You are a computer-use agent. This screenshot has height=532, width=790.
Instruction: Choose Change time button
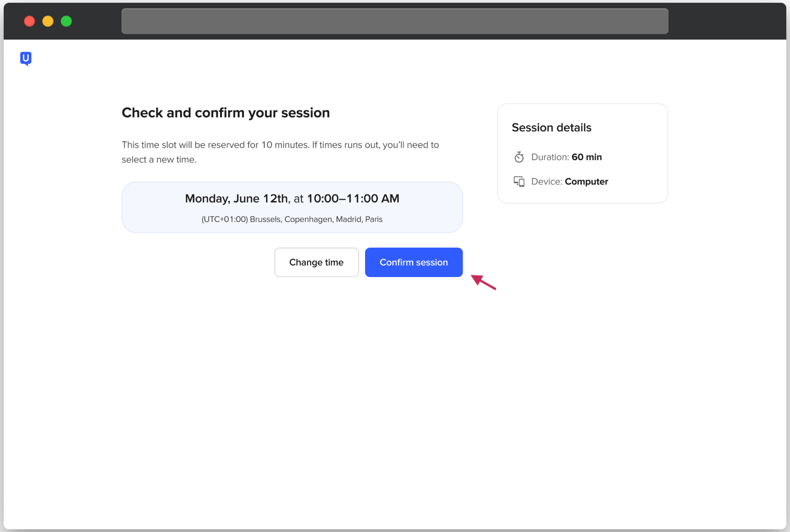[x=316, y=262]
